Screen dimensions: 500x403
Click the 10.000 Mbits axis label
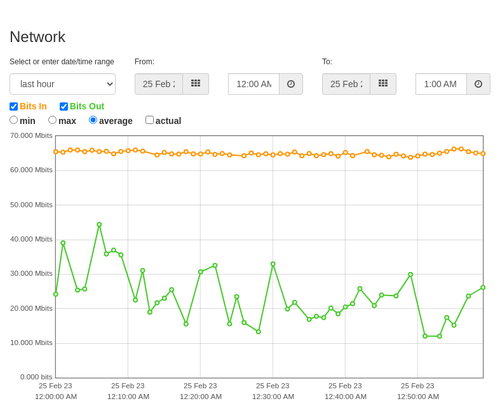click(31, 343)
